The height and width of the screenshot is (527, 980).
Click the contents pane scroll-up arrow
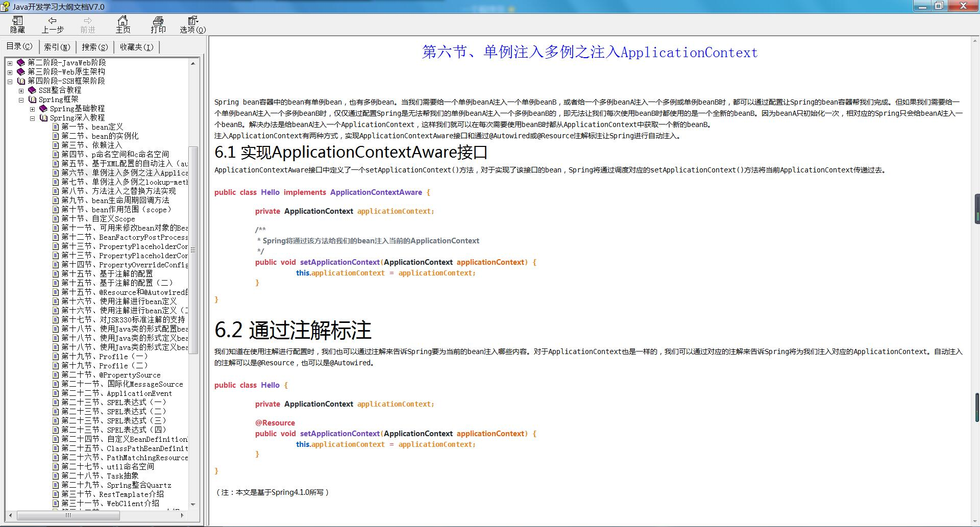pyautogui.click(x=193, y=63)
